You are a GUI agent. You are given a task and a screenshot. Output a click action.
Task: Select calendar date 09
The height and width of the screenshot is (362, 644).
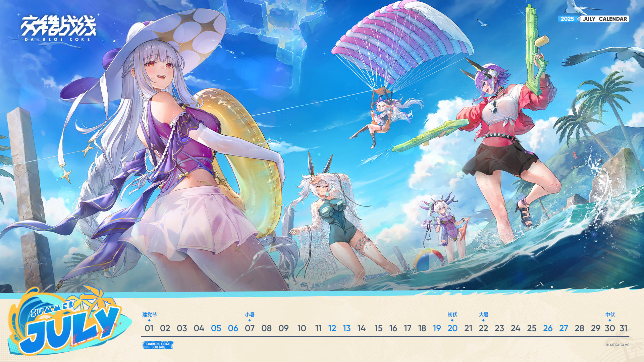(x=283, y=328)
